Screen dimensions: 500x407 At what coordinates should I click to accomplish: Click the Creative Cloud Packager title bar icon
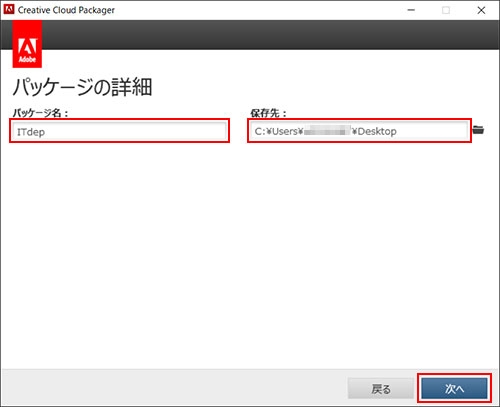coord(9,9)
